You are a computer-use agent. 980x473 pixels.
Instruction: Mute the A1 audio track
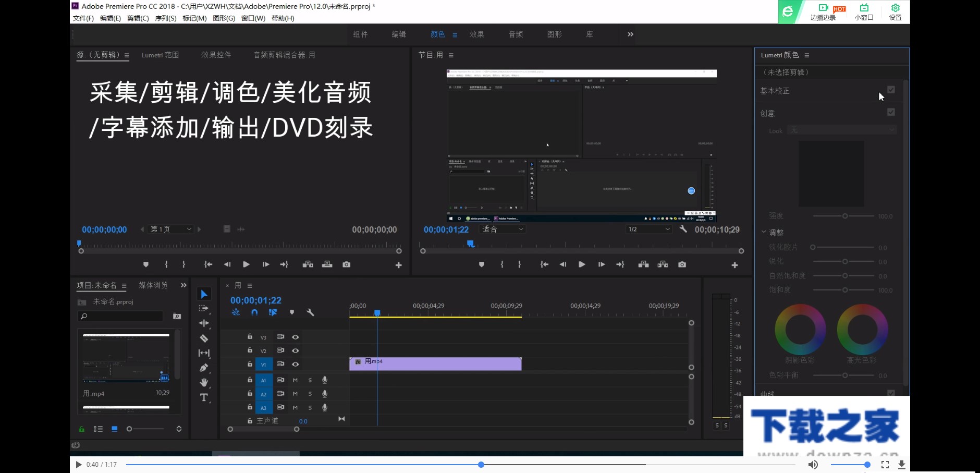click(295, 380)
